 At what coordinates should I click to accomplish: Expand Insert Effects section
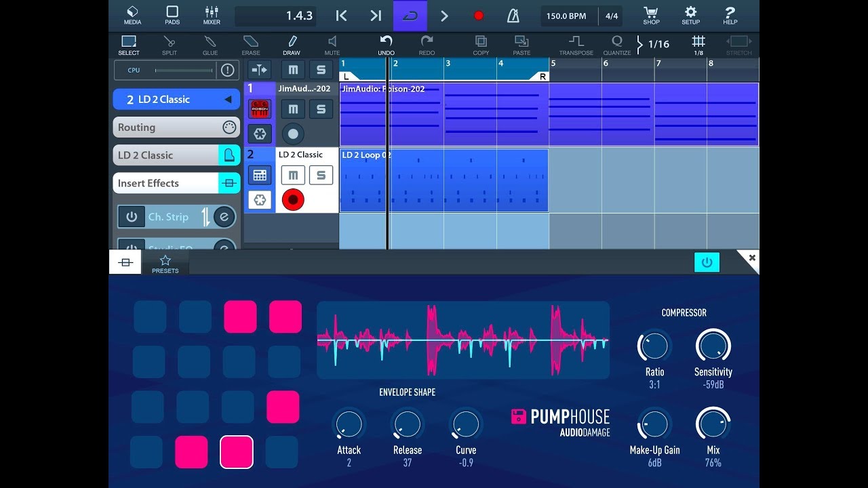(176, 183)
